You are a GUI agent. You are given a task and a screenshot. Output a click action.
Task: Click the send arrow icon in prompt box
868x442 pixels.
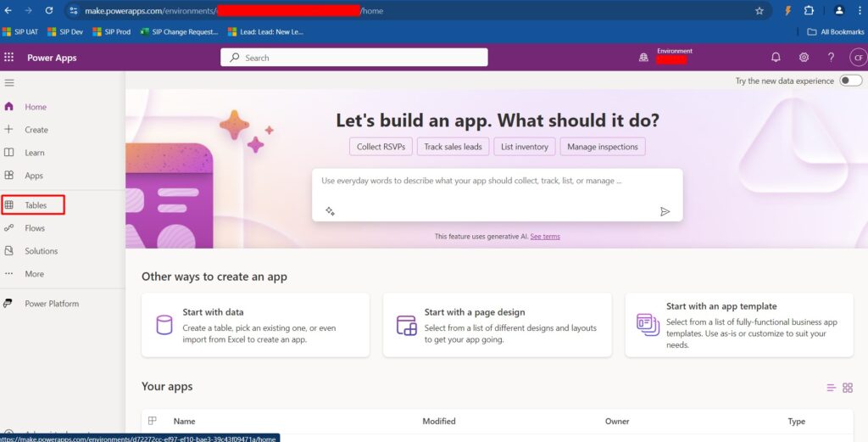(665, 211)
